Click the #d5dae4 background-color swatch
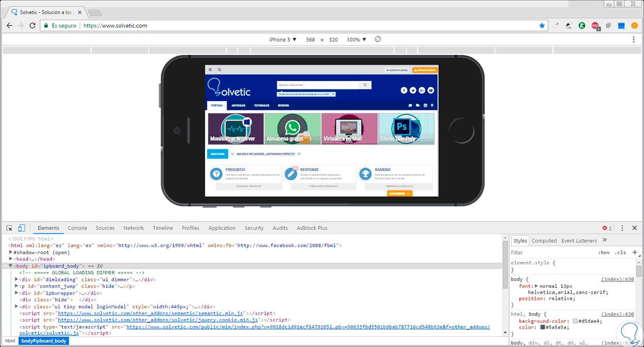Image resolution: width=644 pixels, height=347 pixels. click(575, 321)
